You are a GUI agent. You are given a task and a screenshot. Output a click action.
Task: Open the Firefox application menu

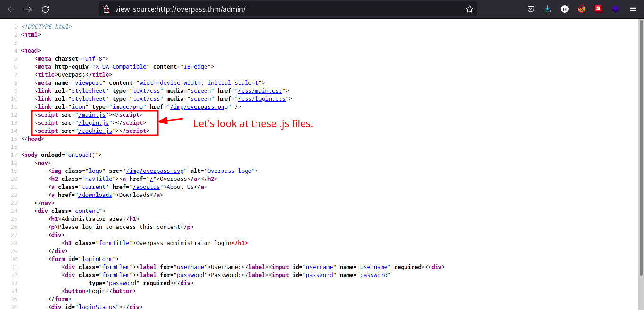(632, 9)
